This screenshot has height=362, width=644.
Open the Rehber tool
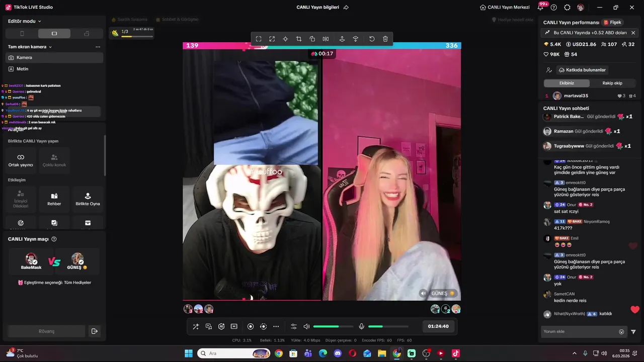54,199
